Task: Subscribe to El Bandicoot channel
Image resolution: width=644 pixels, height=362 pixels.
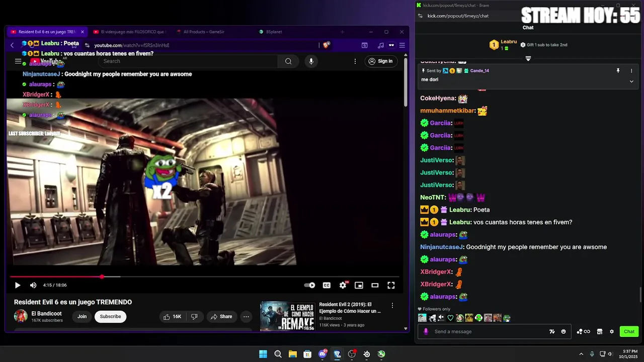Action: (110, 316)
